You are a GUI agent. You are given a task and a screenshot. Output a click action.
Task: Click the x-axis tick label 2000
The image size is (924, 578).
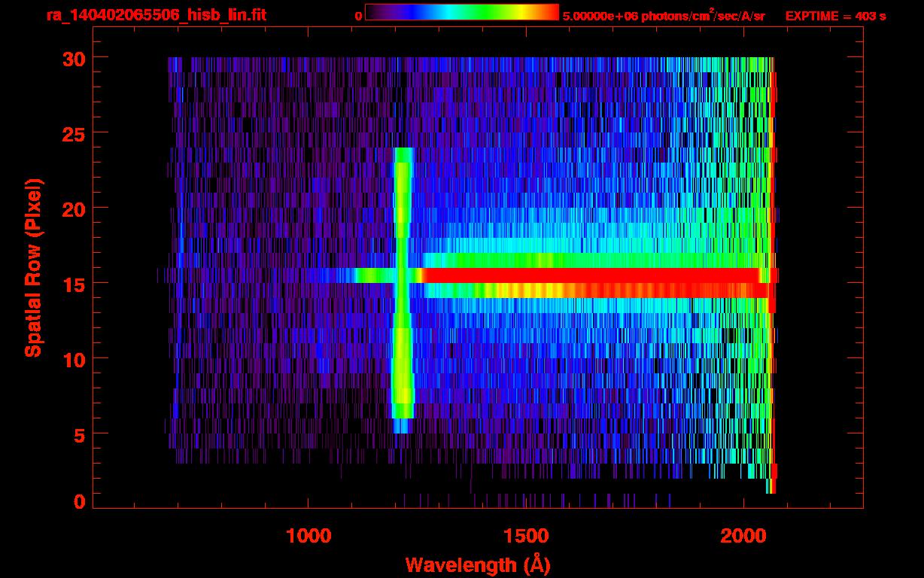tap(743, 536)
